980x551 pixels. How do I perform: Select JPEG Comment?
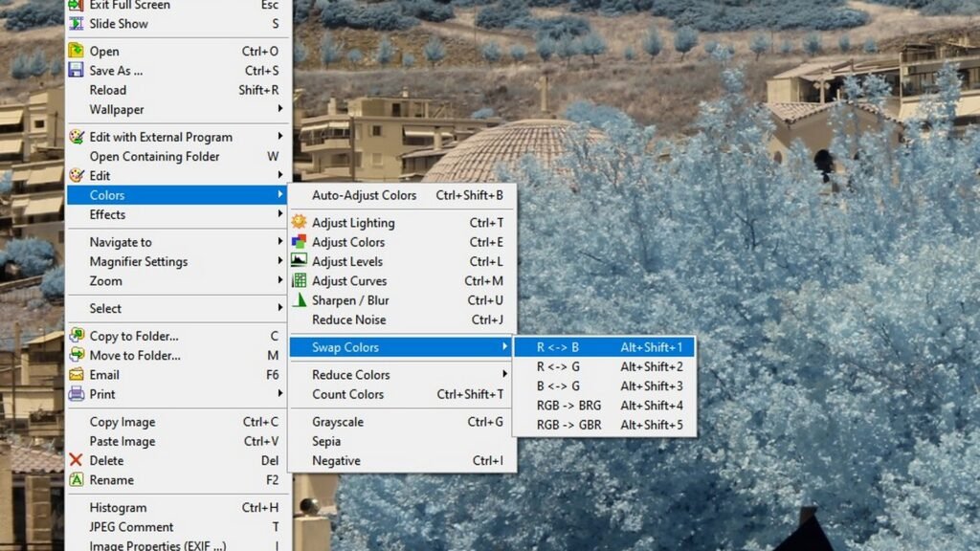[177, 527]
